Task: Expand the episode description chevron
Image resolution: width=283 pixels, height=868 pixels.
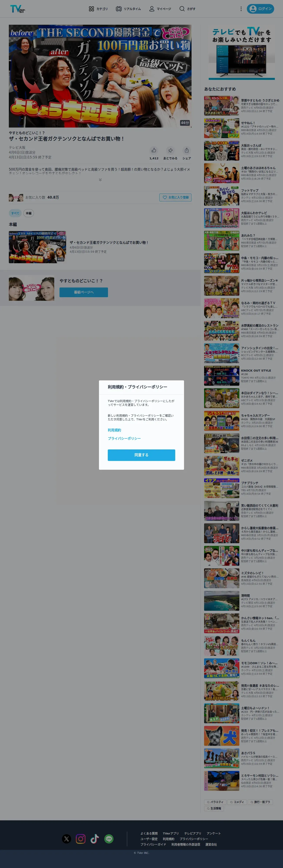Action: click(x=100, y=180)
